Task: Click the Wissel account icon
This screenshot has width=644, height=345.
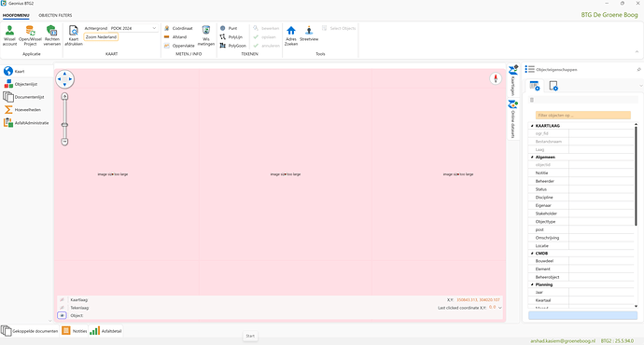Action: (9, 31)
